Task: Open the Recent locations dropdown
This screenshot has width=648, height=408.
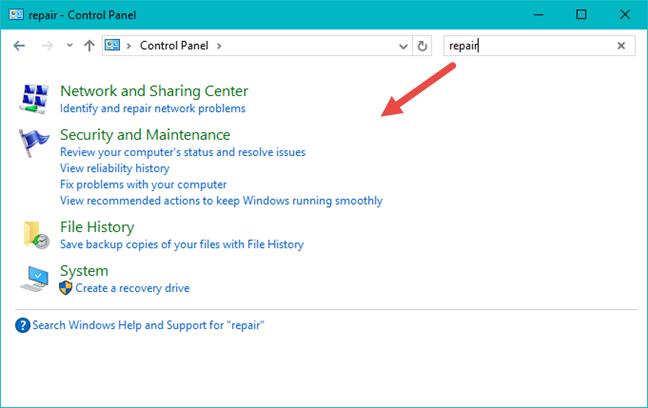Action: pyautogui.click(x=69, y=46)
